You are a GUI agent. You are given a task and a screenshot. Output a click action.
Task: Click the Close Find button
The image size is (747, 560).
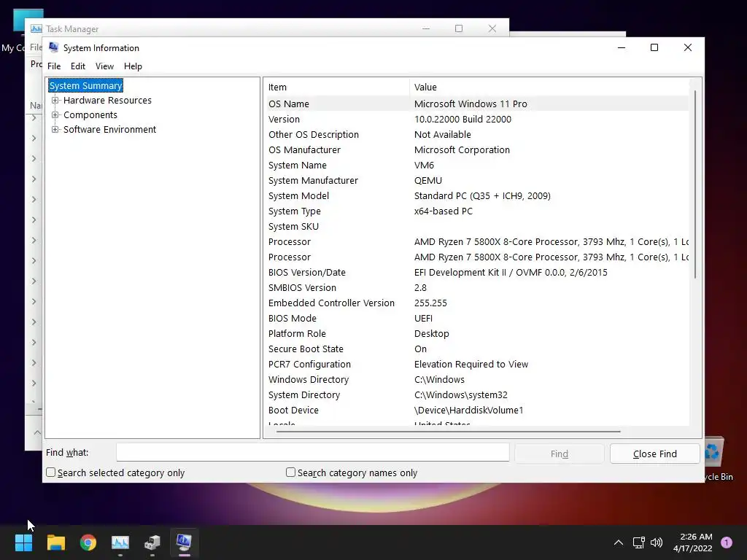[654, 454]
